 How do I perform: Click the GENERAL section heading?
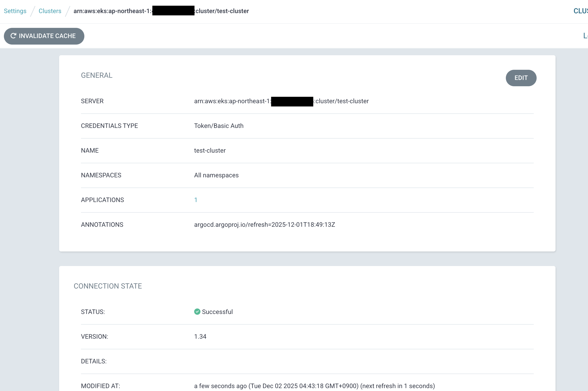click(x=96, y=75)
